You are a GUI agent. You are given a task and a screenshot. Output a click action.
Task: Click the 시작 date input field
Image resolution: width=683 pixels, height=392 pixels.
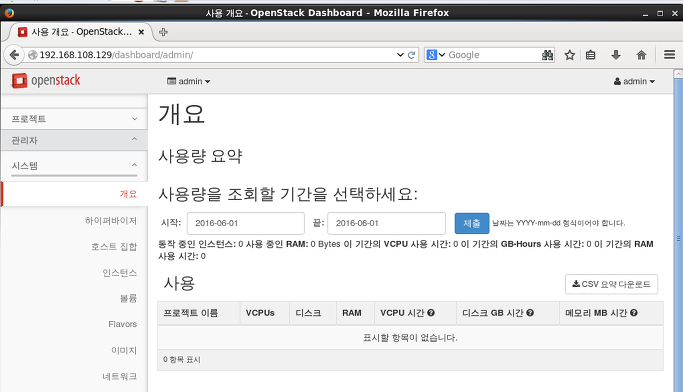coord(246,223)
